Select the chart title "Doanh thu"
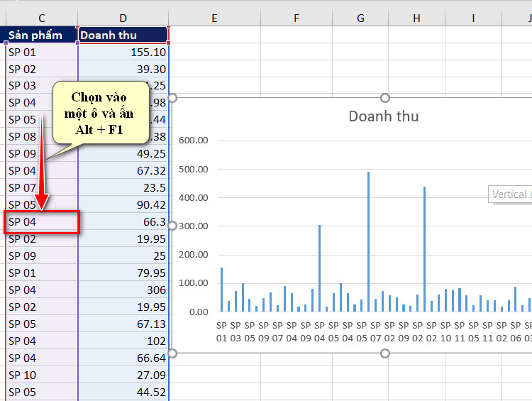The image size is (532, 401). pyautogui.click(x=384, y=116)
